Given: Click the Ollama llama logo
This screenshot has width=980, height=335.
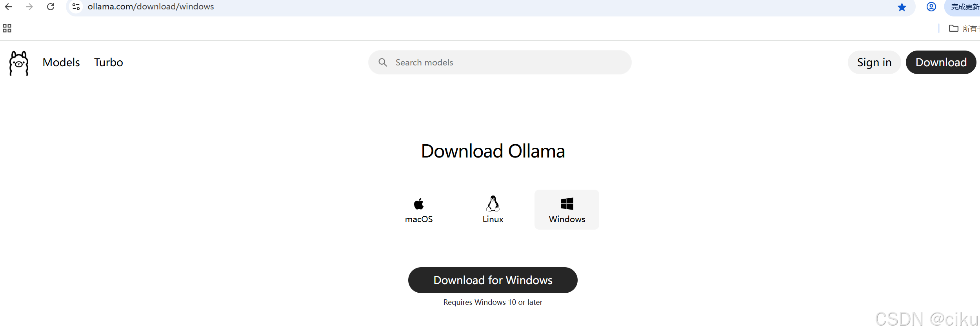Looking at the screenshot, I should click(x=19, y=63).
